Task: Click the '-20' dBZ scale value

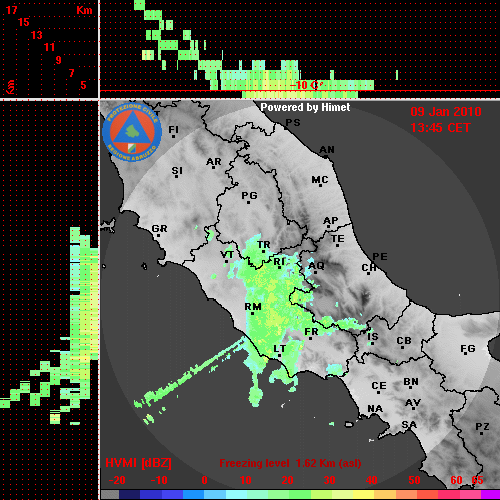Action: pos(117,480)
